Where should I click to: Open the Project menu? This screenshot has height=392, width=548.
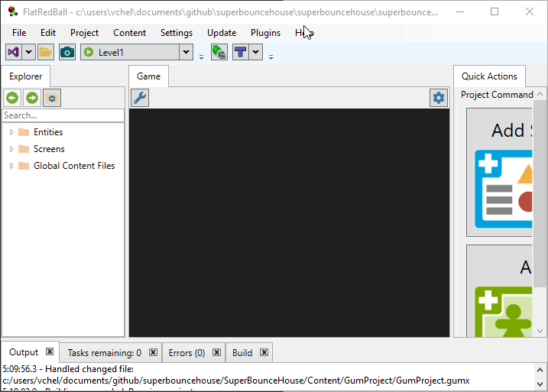point(84,33)
